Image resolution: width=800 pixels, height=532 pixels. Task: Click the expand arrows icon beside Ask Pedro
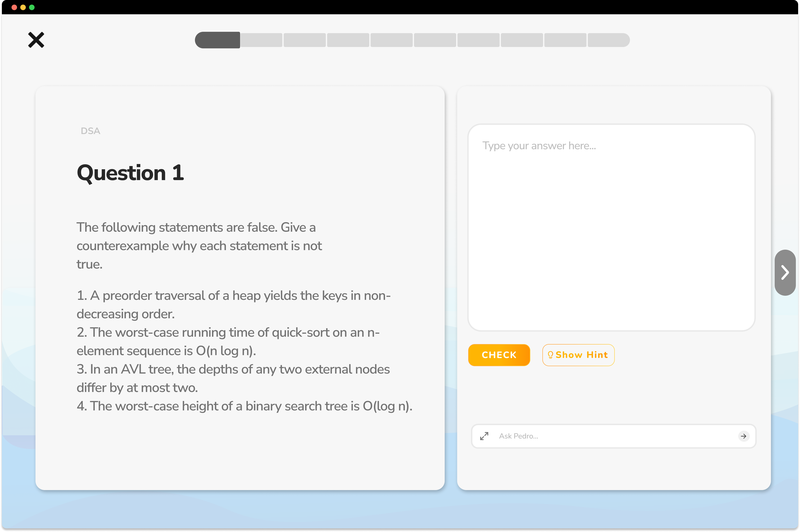click(x=484, y=436)
